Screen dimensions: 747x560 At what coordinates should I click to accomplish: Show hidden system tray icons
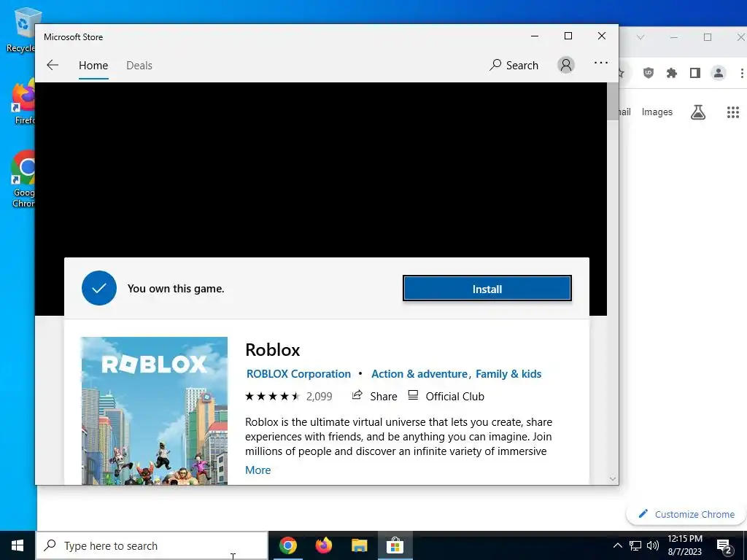(x=617, y=545)
